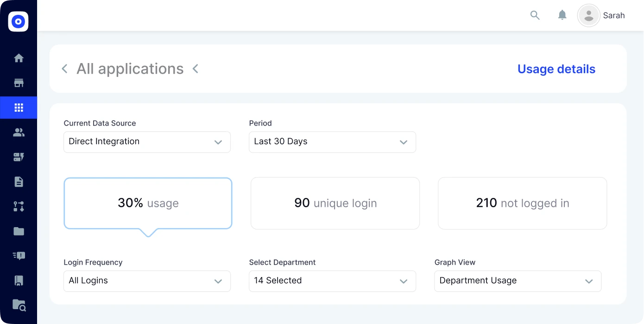Viewport: 644px width, 324px height.
Task: Click the document icon in the sidebar
Action: click(19, 182)
